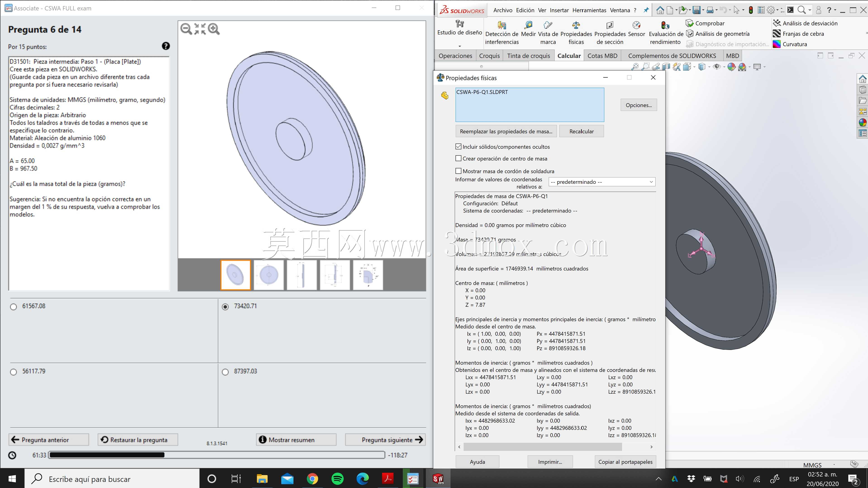Viewport: 868px width, 488px height.
Task: Select answer 61567.08
Action: coord(14,307)
